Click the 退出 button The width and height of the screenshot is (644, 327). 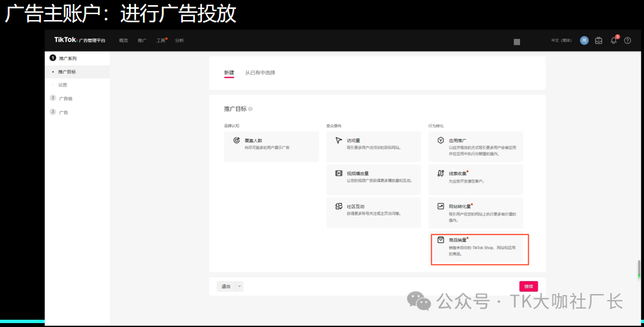click(x=226, y=286)
